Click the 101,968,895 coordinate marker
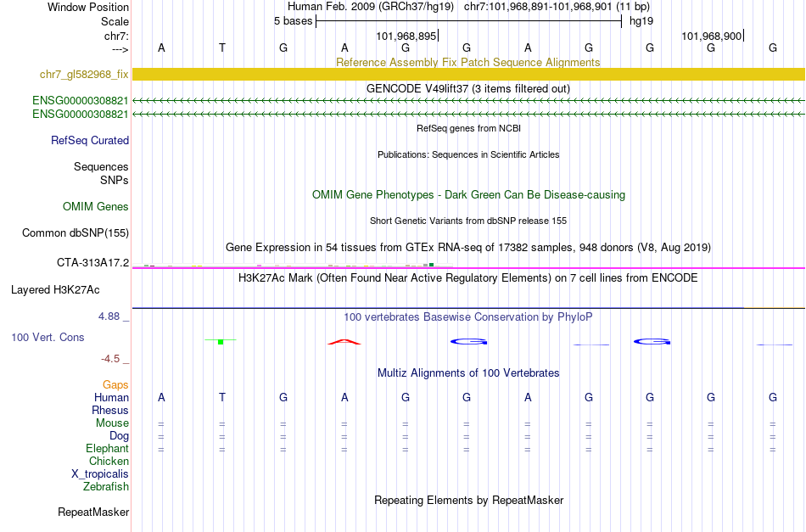Screen dimensions: 806x532 406,36
